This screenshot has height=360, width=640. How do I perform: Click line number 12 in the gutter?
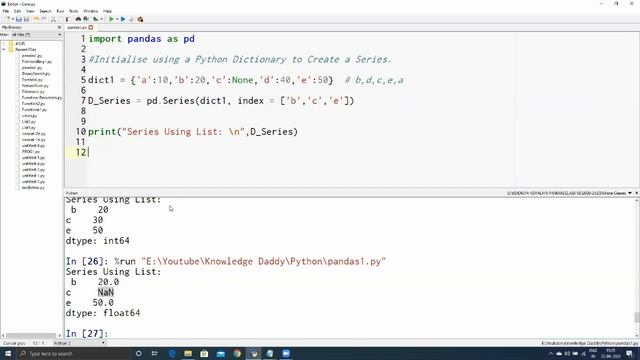(x=81, y=152)
